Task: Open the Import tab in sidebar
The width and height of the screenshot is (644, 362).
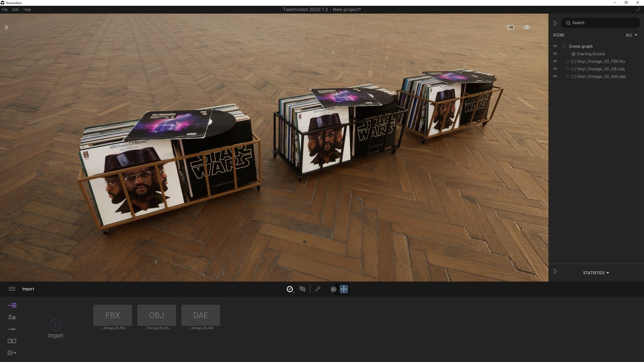Action: pyautogui.click(x=12, y=305)
